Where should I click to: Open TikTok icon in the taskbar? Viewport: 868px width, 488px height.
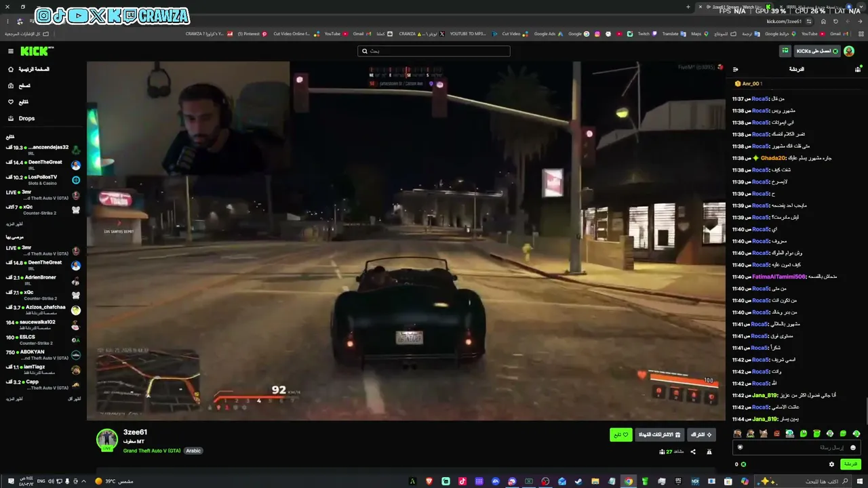coord(462,481)
